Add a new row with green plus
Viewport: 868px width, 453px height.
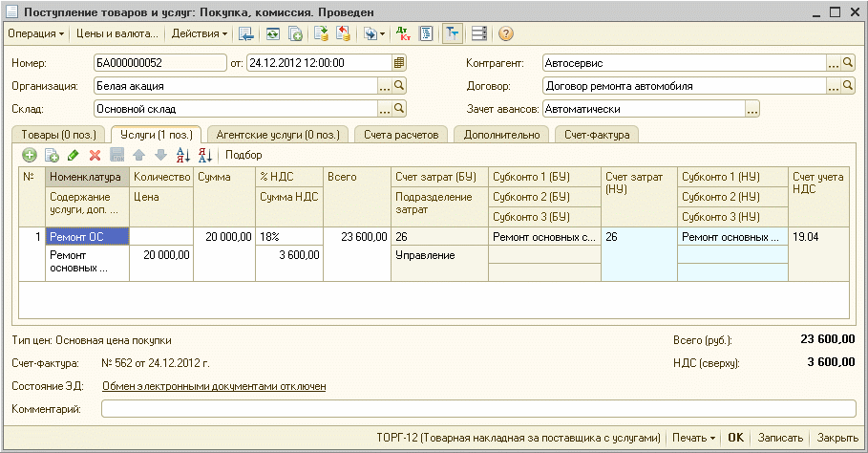pyautogui.click(x=30, y=155)
